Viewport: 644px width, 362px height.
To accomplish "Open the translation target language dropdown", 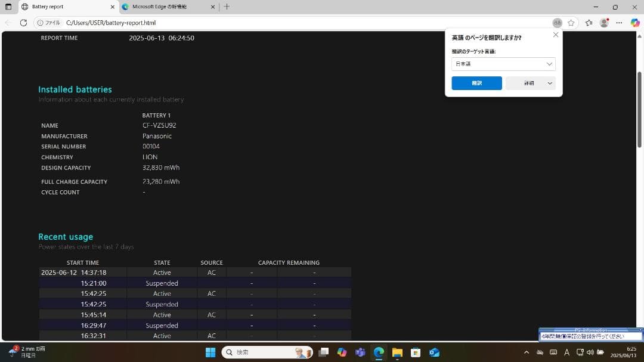I will (x=503, y=64).
